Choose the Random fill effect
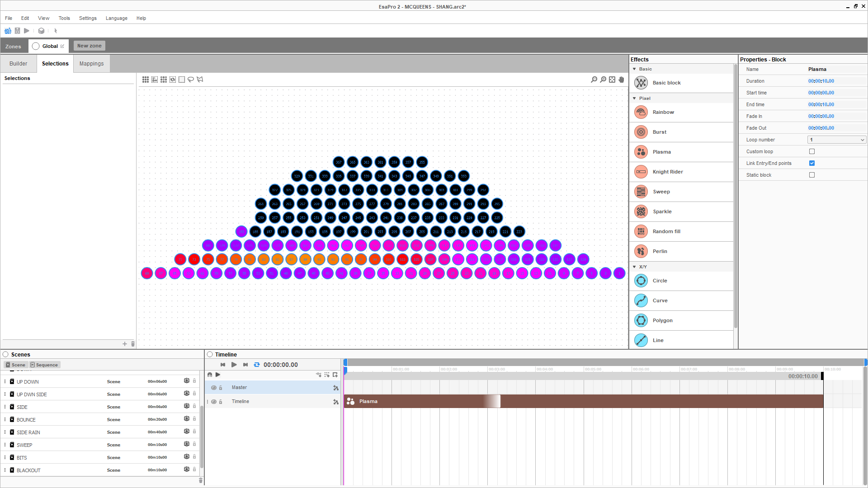This screenshot has width=868, height=488. [681, 232]
